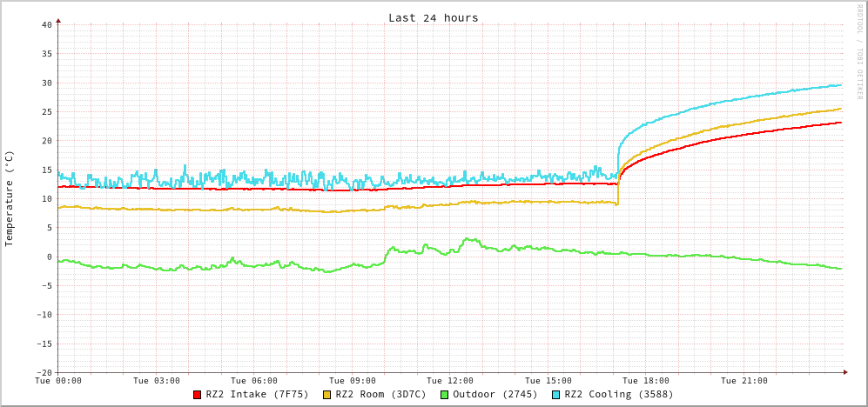Select the RZ2 Cooling (3588) legend label
Viewport: 868px width, 407px height.
click(618, 395)
